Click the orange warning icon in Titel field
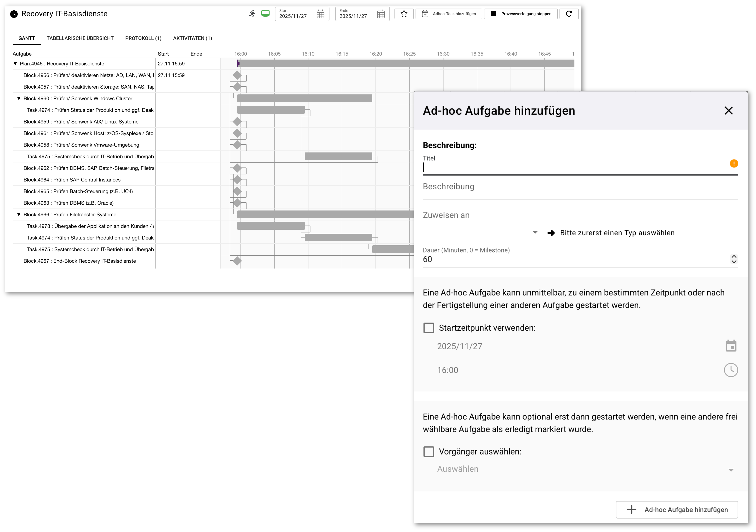 pos(734,164)
